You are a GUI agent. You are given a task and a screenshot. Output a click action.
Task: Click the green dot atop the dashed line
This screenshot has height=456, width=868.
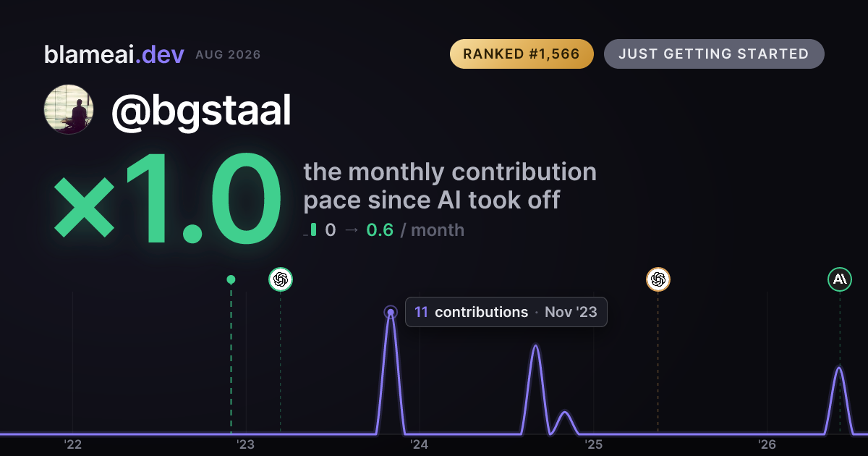(x=231, y=279)
